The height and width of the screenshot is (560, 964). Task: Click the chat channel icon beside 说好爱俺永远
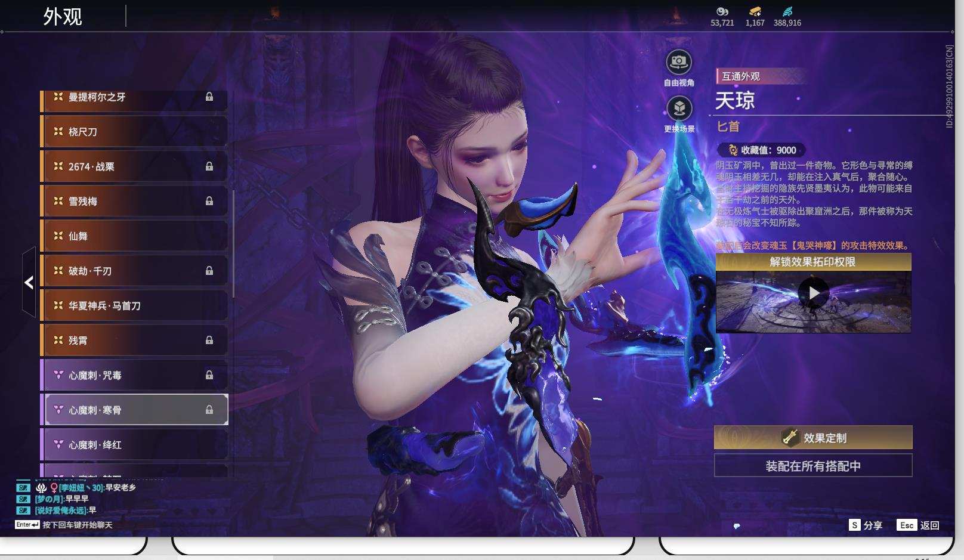(x=23, y=511)
